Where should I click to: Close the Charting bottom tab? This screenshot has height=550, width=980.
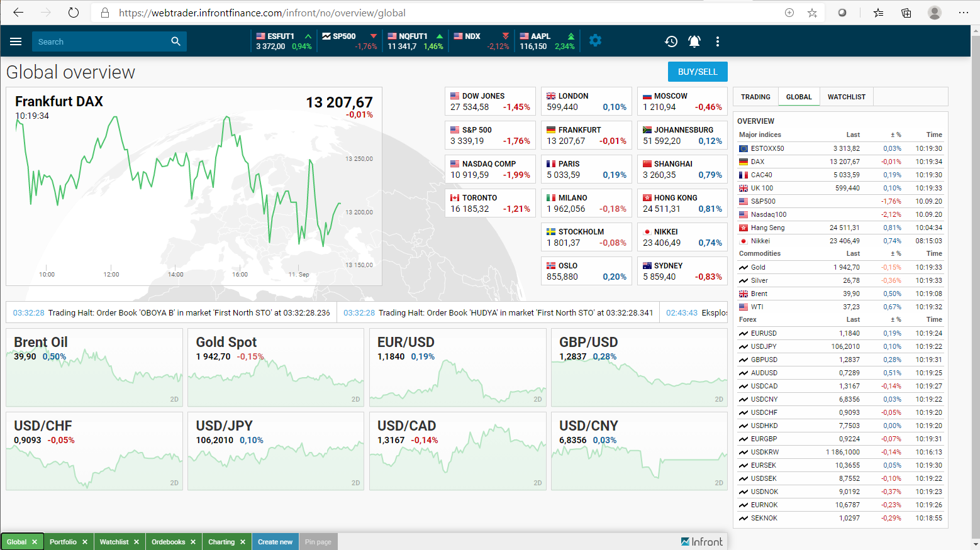point(243,542)
